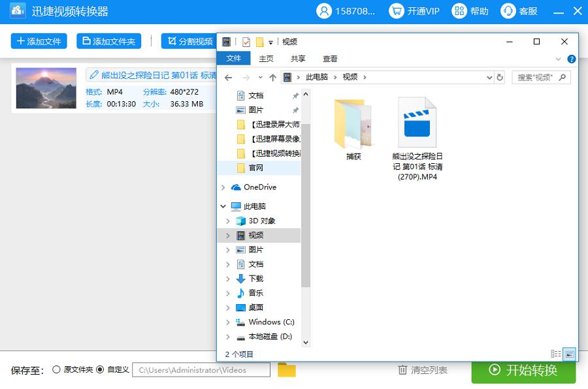Image resolution: width=588 pixels, height=389 pixels.
Task: Click 添加文件 button in converter
Action: point(39,41)
